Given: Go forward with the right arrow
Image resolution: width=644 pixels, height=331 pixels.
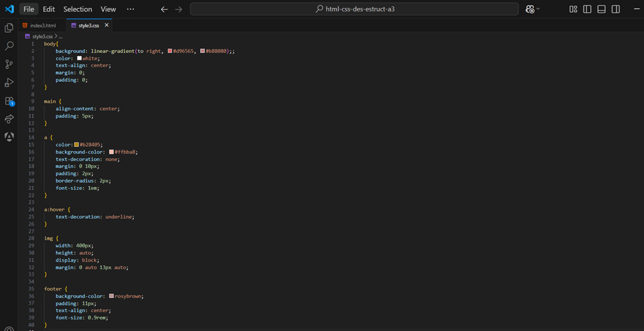Looking at the screenshot, I should coord(178,9).
